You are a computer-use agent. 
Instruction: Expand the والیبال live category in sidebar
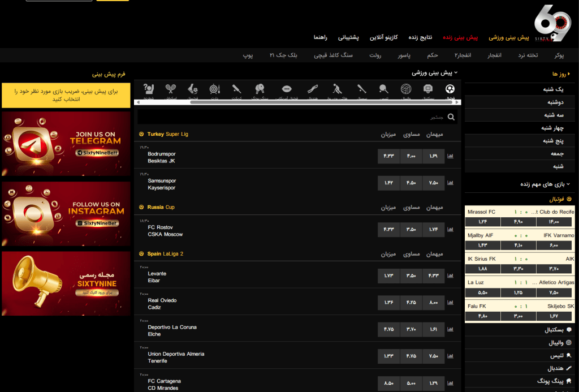coord(560,343)
